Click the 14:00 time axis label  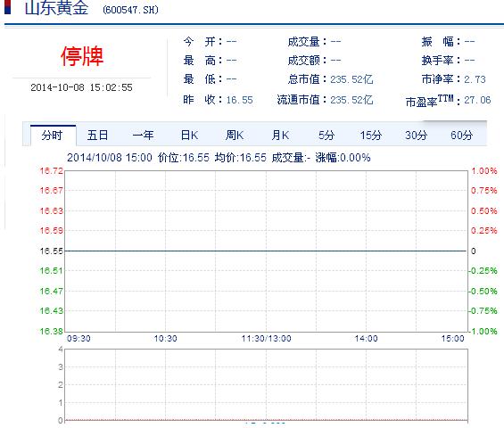click(x=366, y=339)
